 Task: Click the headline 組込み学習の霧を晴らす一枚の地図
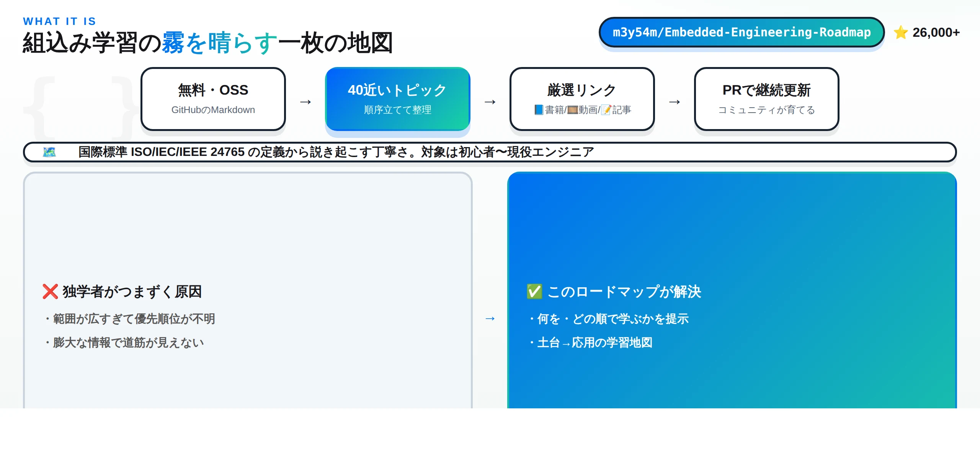click(208, 43)
